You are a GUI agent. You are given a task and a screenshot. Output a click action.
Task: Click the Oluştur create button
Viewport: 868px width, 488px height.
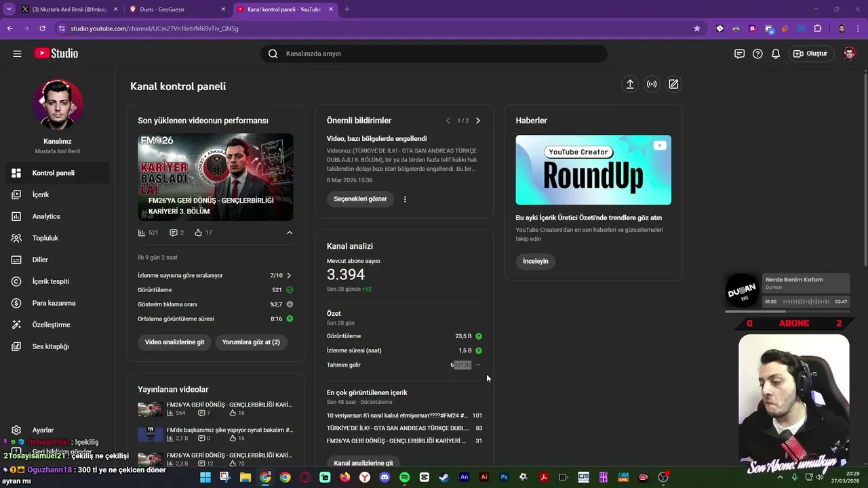pos(811,54)
